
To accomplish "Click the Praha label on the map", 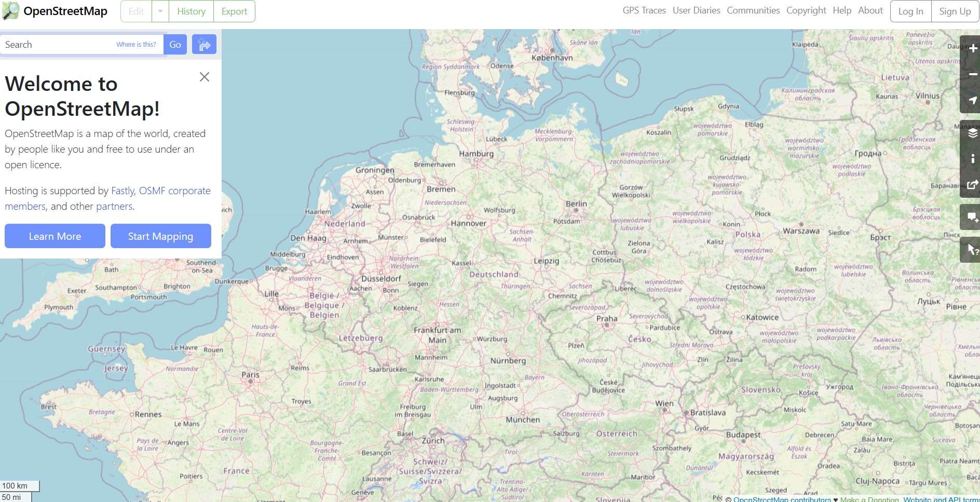I will [x=607, y=318].
